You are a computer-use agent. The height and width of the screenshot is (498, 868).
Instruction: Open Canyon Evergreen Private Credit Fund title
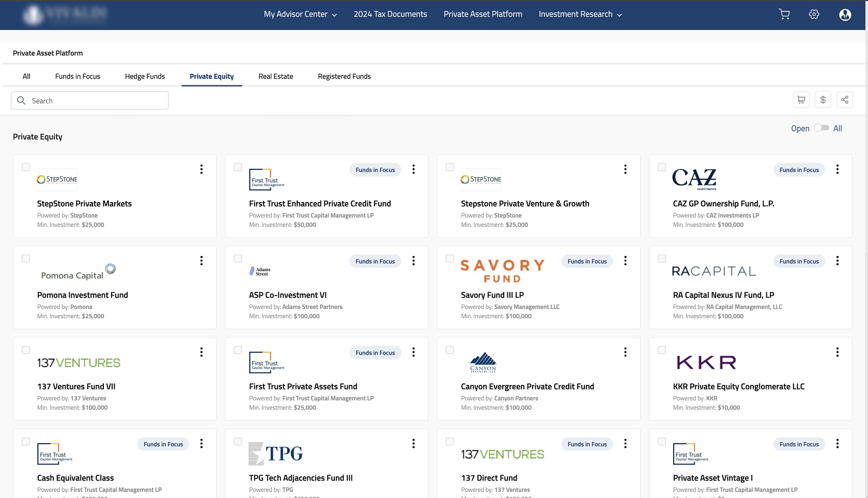(x=528, y=386)
